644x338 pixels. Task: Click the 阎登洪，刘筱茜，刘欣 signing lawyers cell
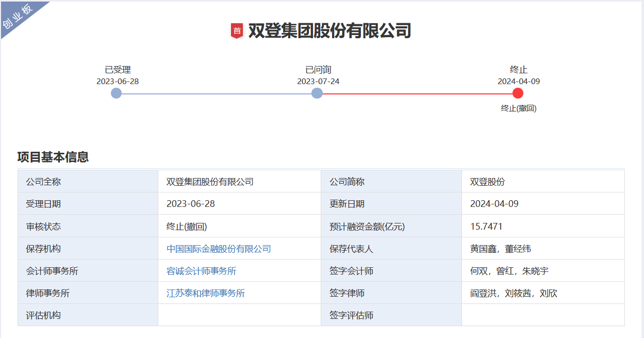coord(514,293)
